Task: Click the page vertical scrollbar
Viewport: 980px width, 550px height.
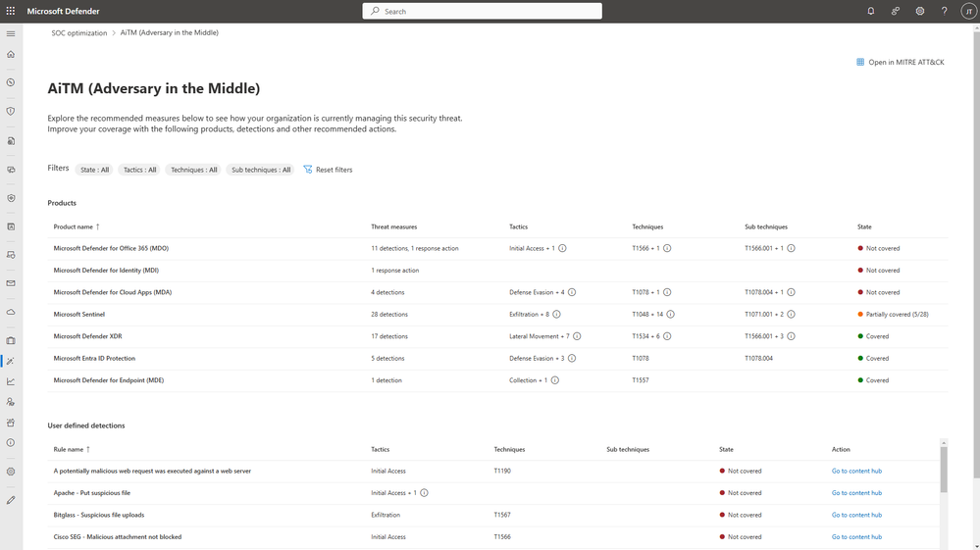Action: coord(976,256)
